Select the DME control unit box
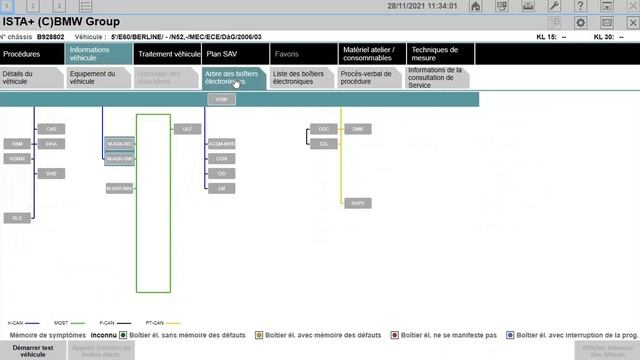Screen dimensions: 640x360 point(358,129)
